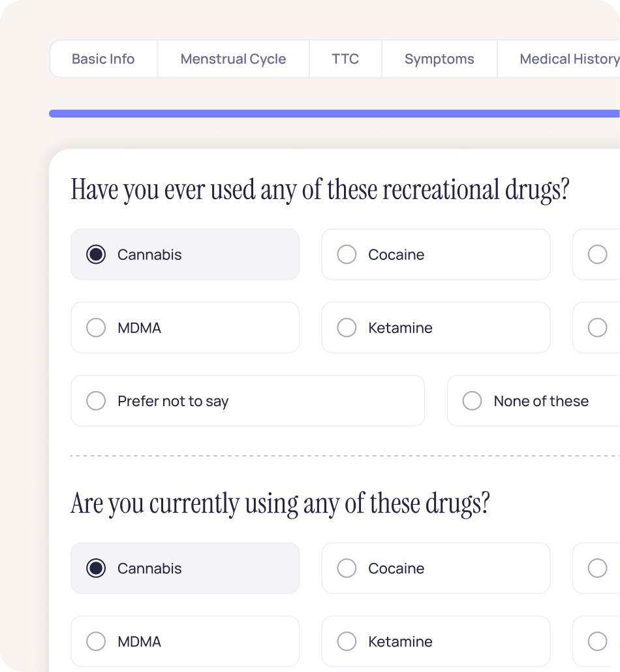Screen dimensions: 620x672
Task: Switch to the Basic Info tab
Action: [103, 59]
